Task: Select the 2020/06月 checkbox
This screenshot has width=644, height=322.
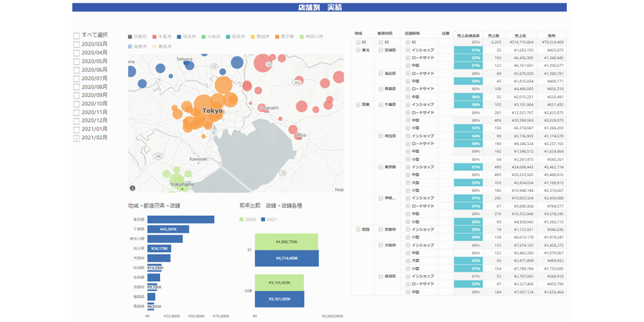Action: pyautogui.click(x=76, y=70)
